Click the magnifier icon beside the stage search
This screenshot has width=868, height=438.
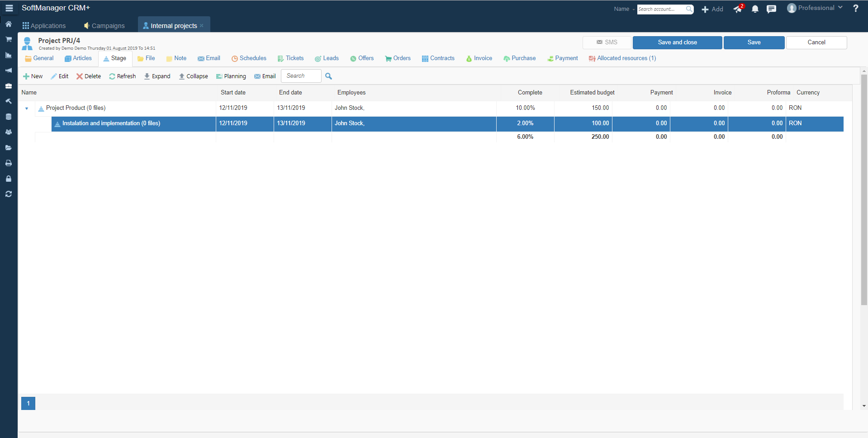[x=329, y=76]
